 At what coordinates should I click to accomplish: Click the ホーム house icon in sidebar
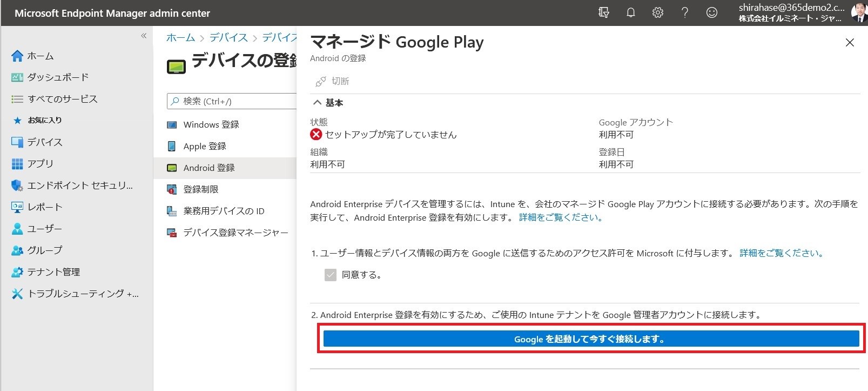(17, 56)
